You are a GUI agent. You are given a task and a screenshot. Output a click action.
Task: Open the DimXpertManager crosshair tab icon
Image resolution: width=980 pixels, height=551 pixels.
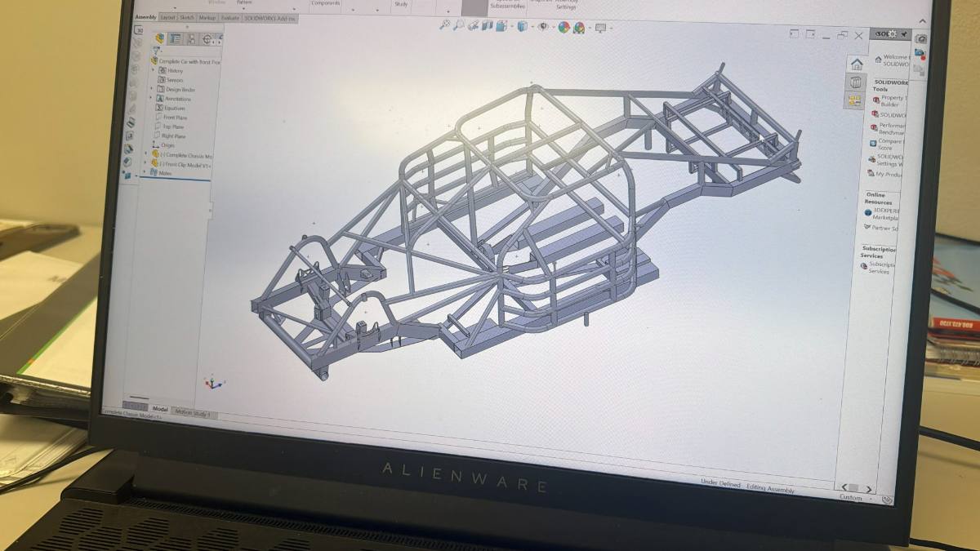[207, 38]
